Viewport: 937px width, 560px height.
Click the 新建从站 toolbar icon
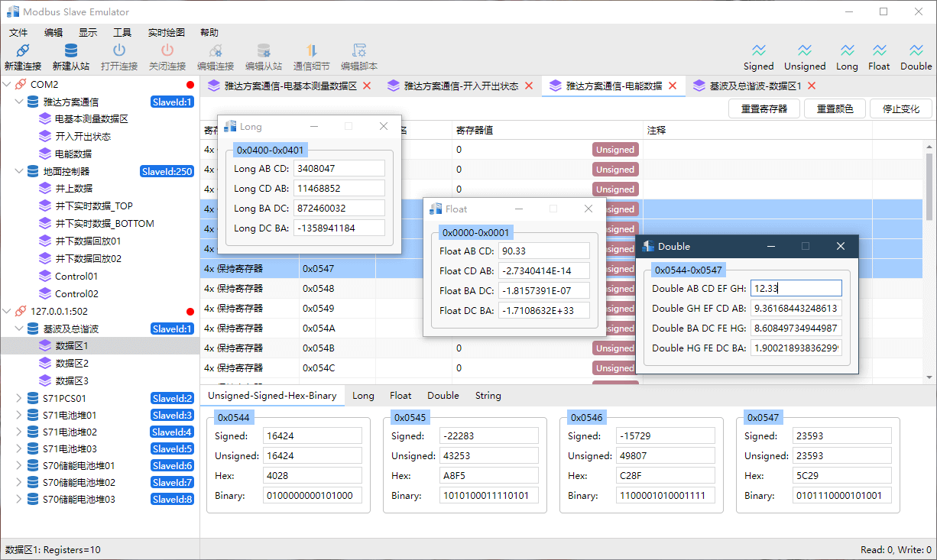click(x=70, y=51)
